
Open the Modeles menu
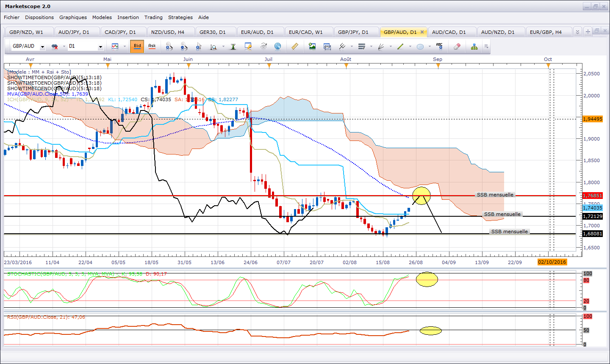click(x=102, y=17)
